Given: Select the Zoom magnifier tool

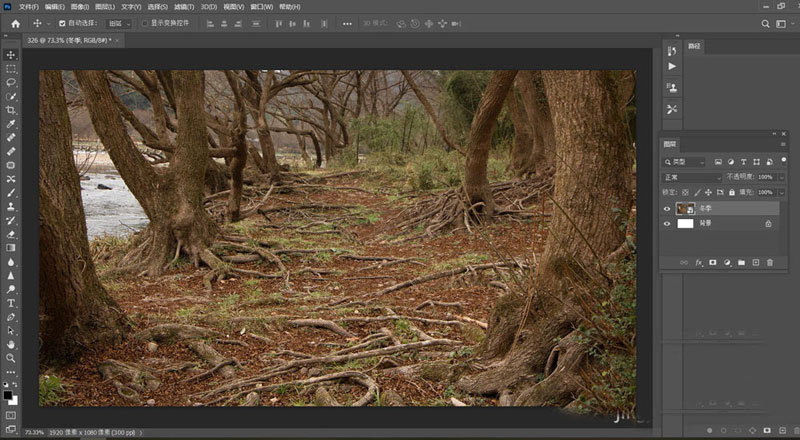Looking at the screenshot, I should tap(11, 358).
